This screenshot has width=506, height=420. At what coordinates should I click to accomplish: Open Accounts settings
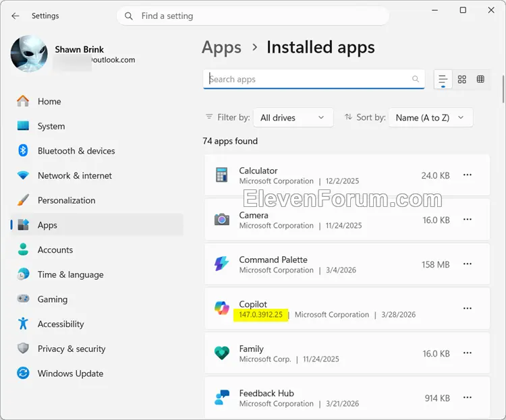96,249
